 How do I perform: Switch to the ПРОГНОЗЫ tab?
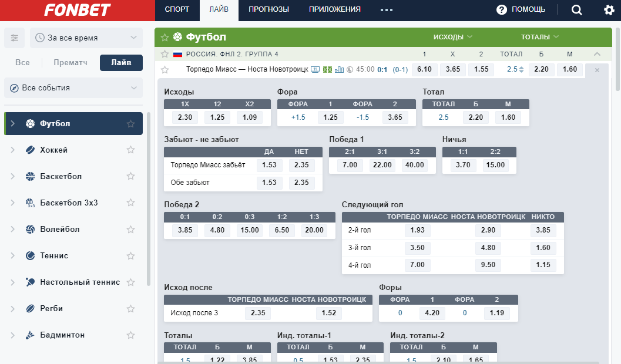tap(269, 9)
